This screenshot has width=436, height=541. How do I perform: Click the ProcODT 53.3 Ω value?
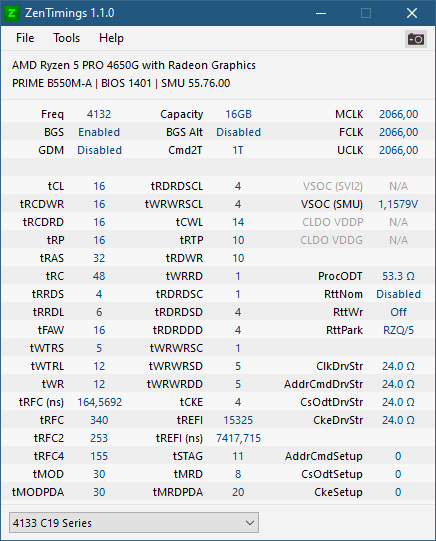[398, 276]
